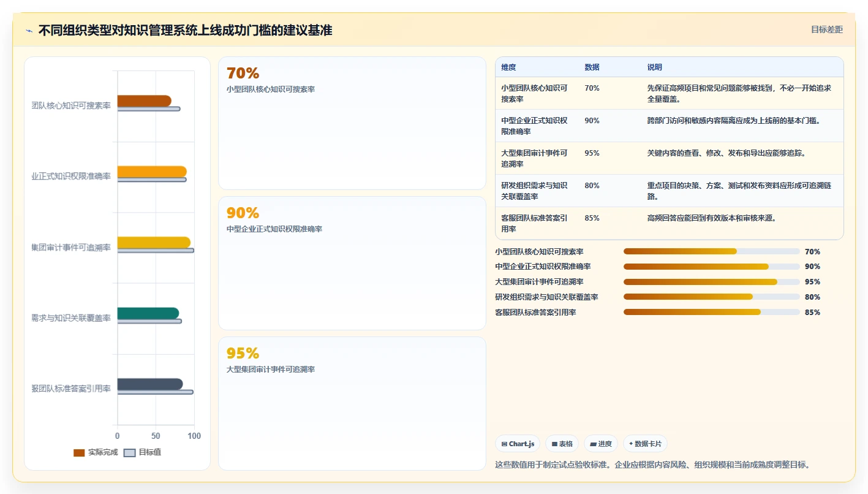Click the dashboard title 不同组织类型对知识管理系统
The height and width of the screenshot is (494, 868).
185,30
